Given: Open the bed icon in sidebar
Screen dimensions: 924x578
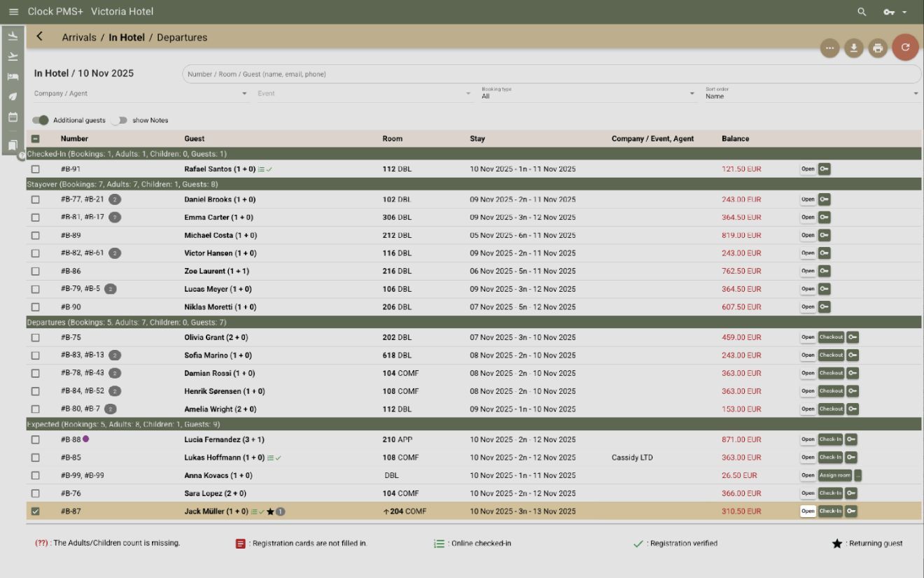Looking at the screenshot, I should 13,77.
